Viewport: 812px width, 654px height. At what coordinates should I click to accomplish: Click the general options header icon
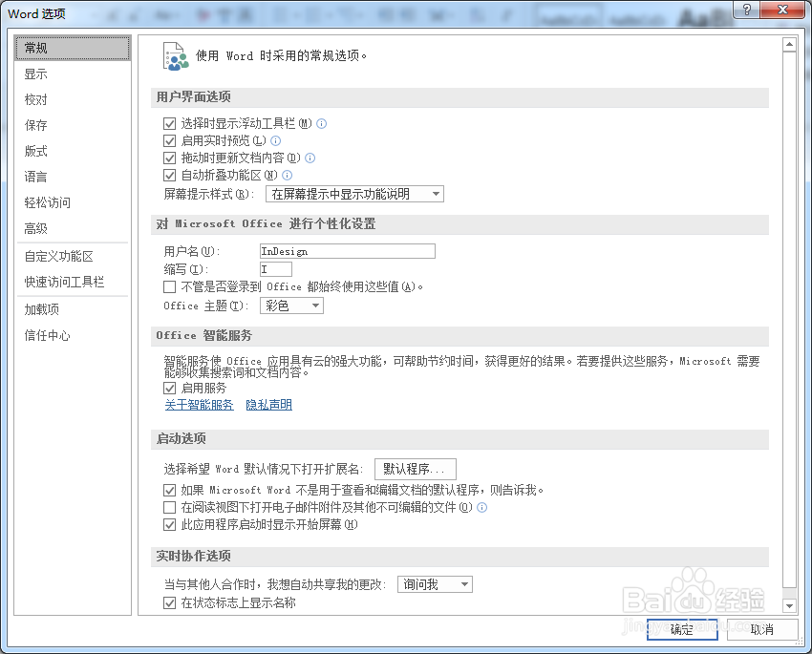pyautogui.click(x=176, y=56)
